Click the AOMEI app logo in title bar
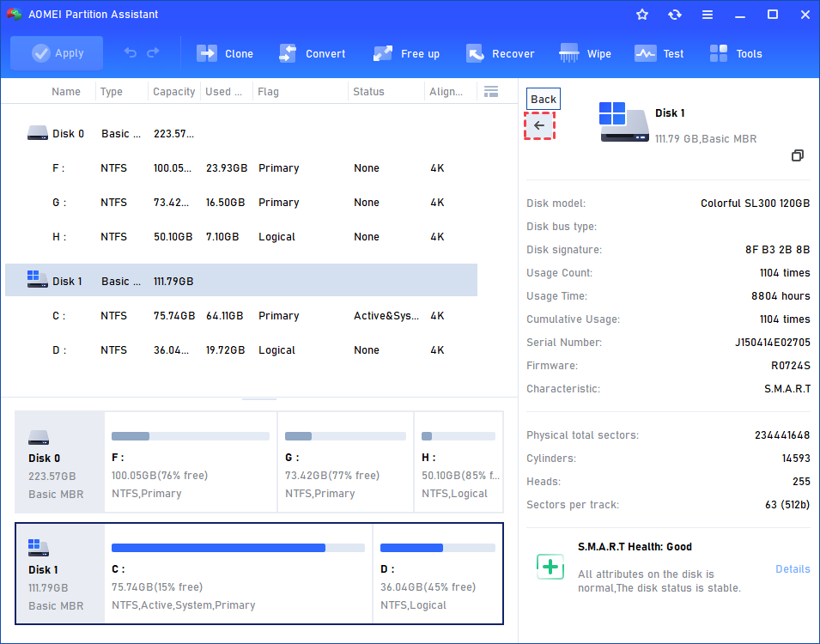 (14, 14)
